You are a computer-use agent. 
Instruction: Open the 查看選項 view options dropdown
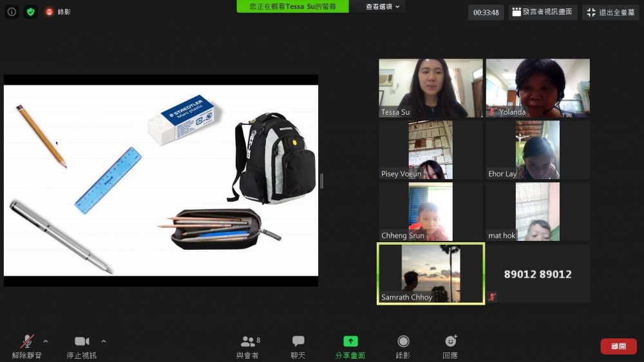click(x=383, y=6)
